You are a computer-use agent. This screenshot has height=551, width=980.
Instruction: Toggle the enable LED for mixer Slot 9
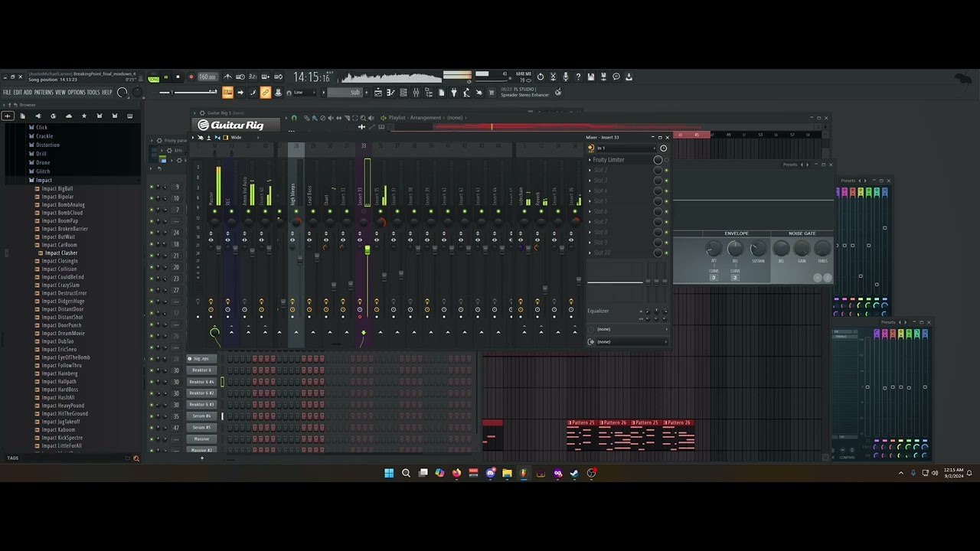pyautogui.click(x=666, y=243)
